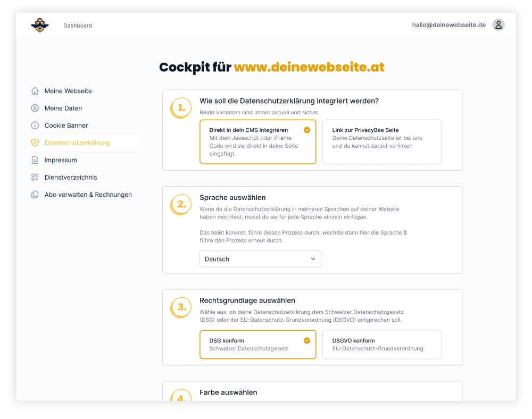Click the hallo@deinewebseite.de account email
Viewport: 532px width, 419px height.
448,25
